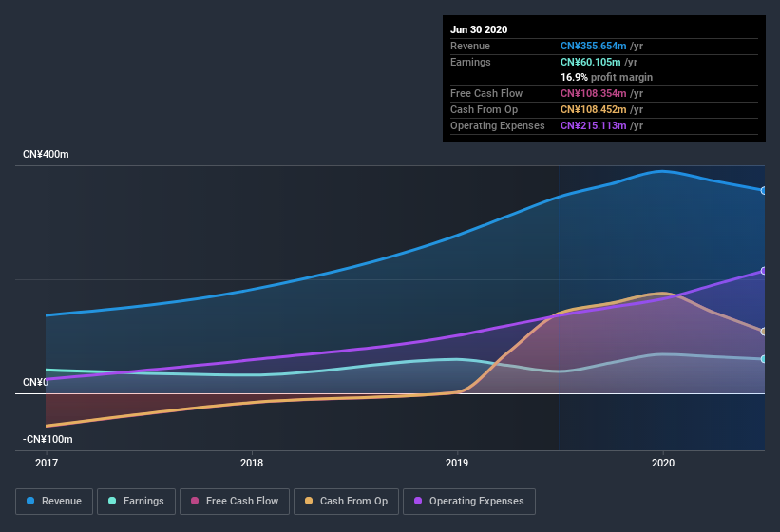Toggle the Revenue legend button
This screenshot has height=532, width=780.
(54, 502)
